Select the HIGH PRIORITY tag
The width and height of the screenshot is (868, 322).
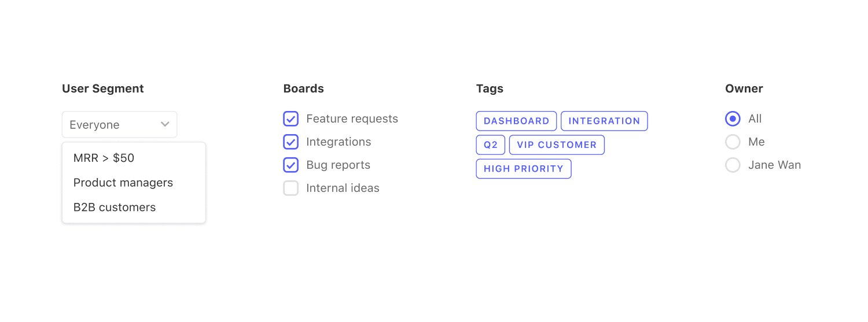point(523,169)
